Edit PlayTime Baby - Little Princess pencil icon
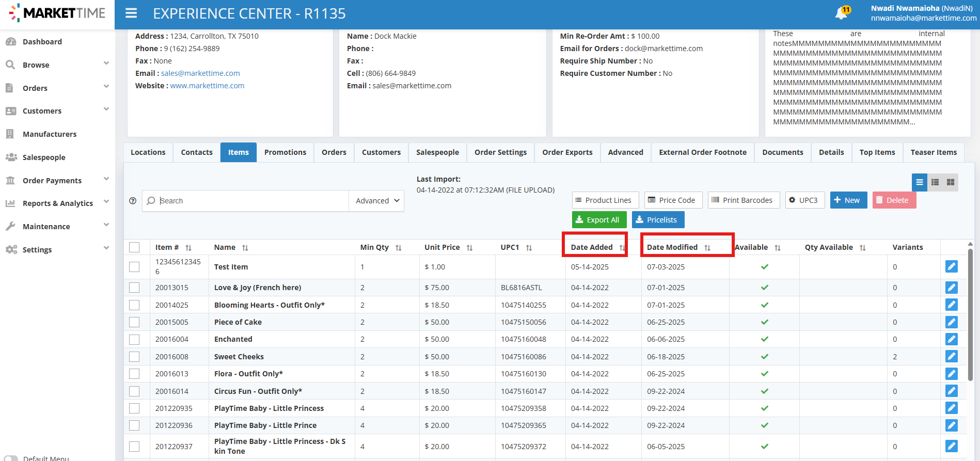Screen dimensions: 980x461 pos(952,408)
